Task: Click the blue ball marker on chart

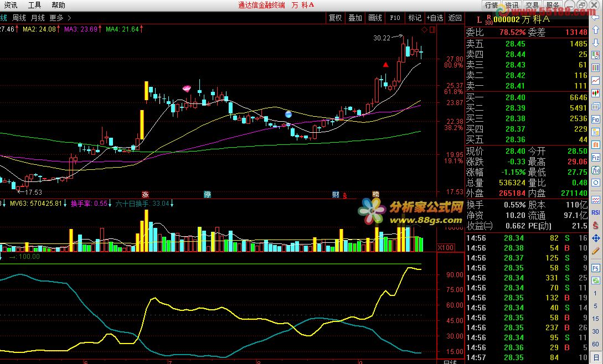Action: tap(288, 114)
